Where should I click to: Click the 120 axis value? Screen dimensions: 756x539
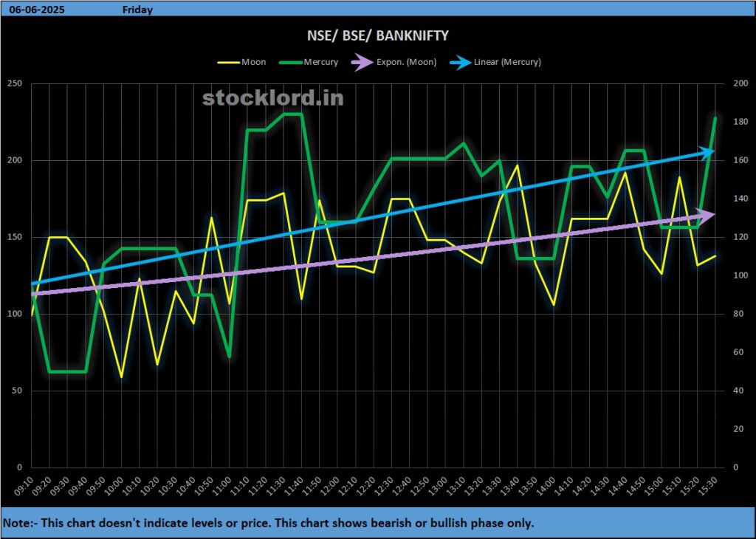click(x=740, y=237)
